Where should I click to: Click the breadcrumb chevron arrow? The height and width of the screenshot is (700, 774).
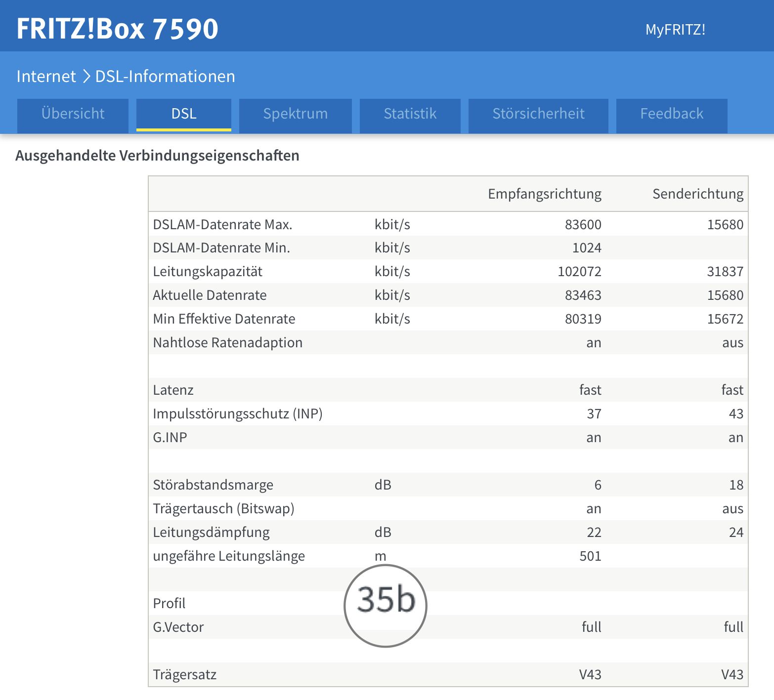click(86, 77)
